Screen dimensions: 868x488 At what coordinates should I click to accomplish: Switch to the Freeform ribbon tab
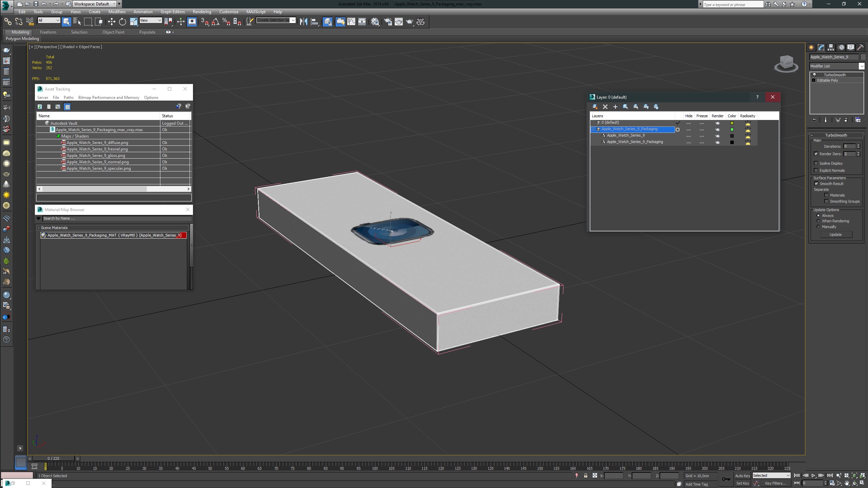click(48, 32)
